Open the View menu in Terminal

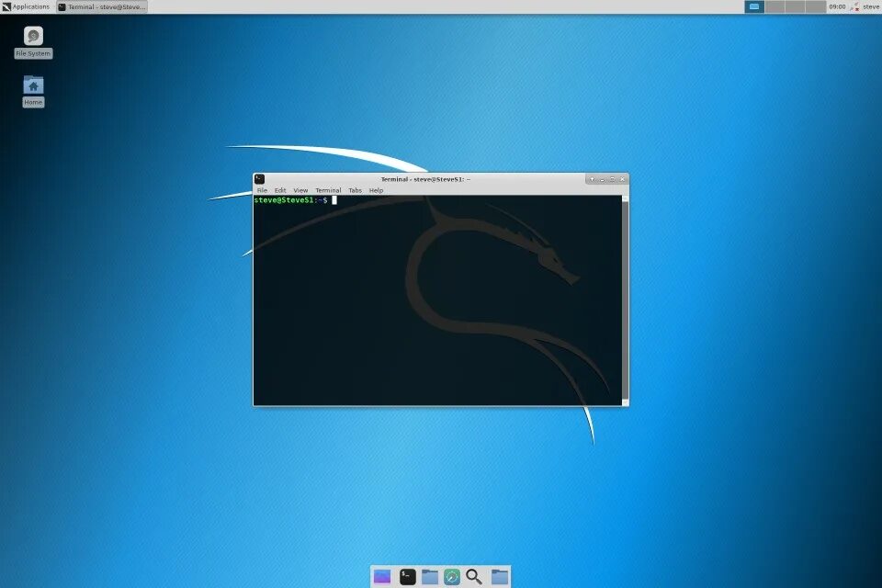click(x=300, y=191)
